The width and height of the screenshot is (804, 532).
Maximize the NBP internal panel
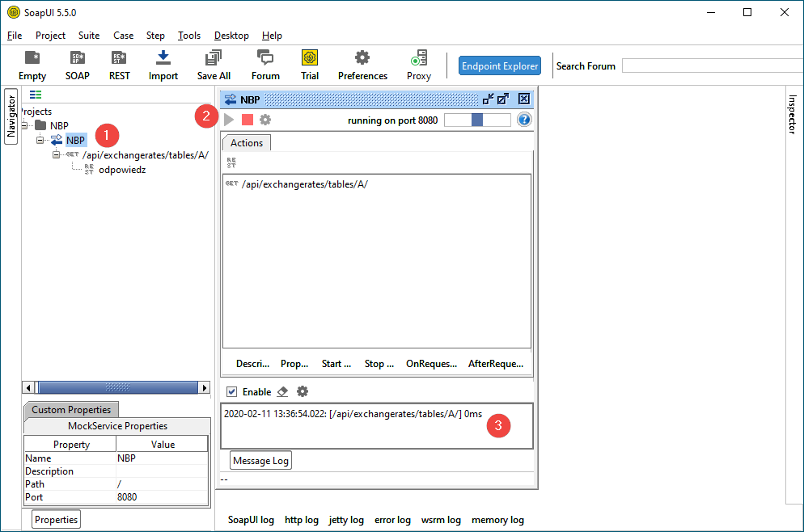(503, 99)
